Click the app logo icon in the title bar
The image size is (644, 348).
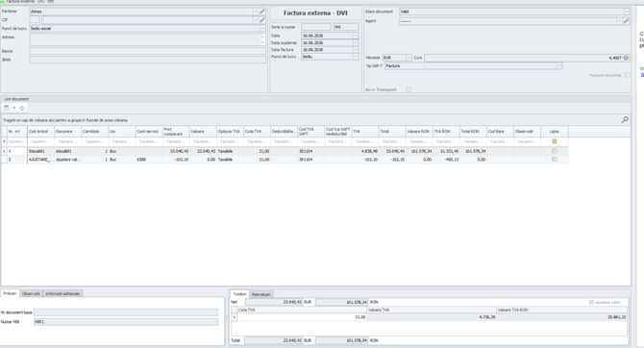(x=3, y=2)
